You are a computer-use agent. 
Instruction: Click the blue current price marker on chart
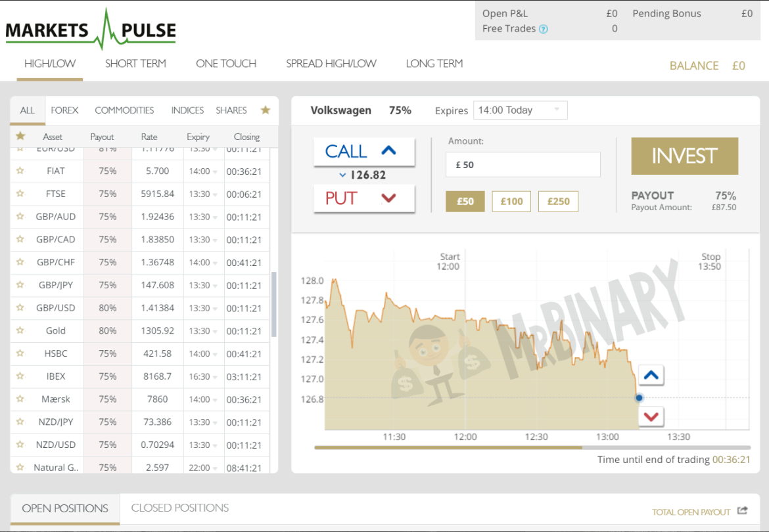pos(639,398)
